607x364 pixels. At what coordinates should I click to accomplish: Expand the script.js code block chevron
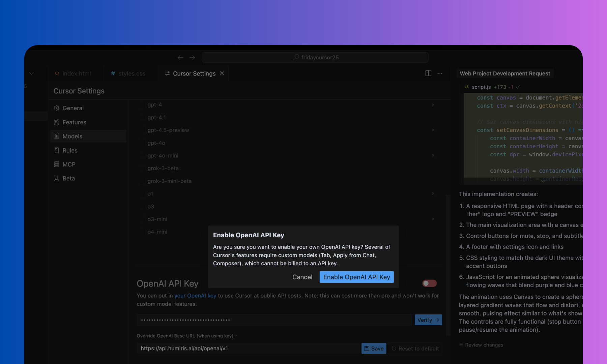point(543,181)
